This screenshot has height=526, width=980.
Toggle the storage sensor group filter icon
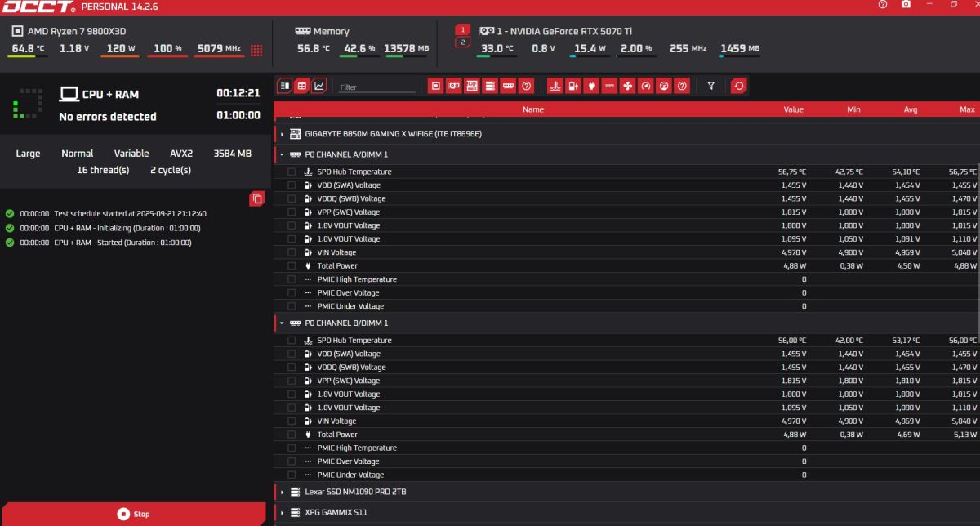pos(490,86)
